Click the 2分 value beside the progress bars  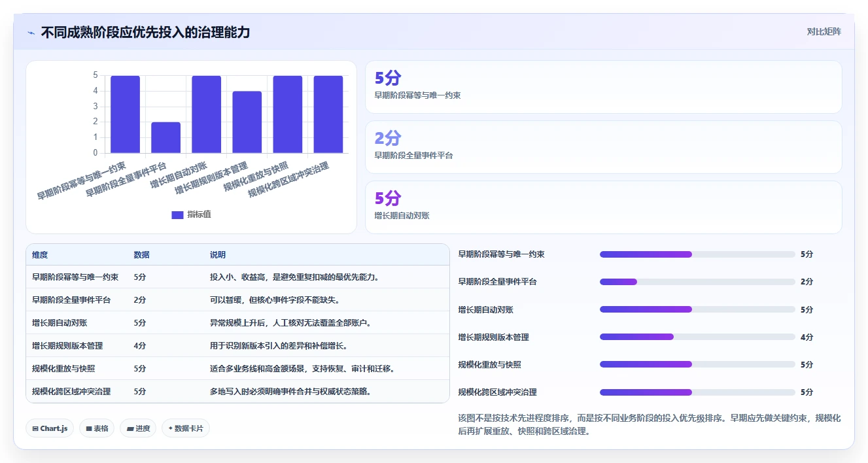[x=807, y=282]
